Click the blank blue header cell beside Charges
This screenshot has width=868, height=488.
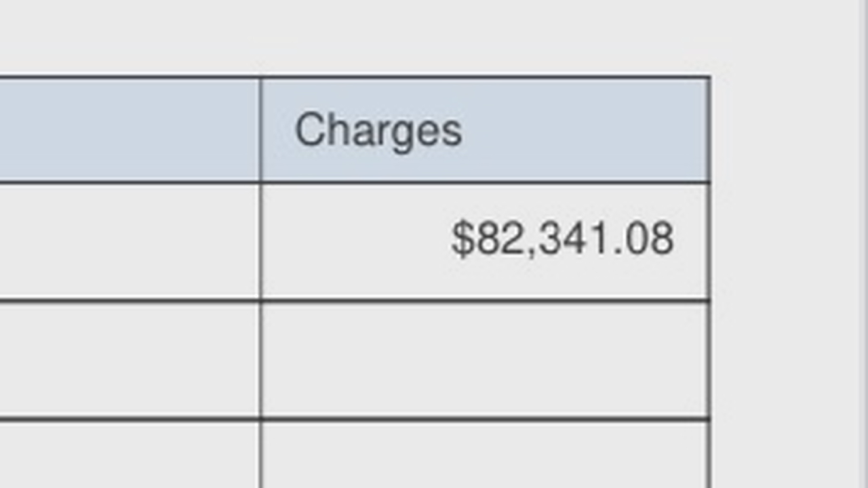pos(129,130)
